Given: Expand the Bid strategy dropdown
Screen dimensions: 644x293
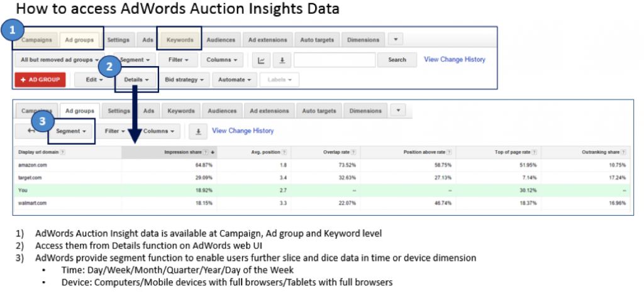Looking at the screenshot, I should (185, 80).
